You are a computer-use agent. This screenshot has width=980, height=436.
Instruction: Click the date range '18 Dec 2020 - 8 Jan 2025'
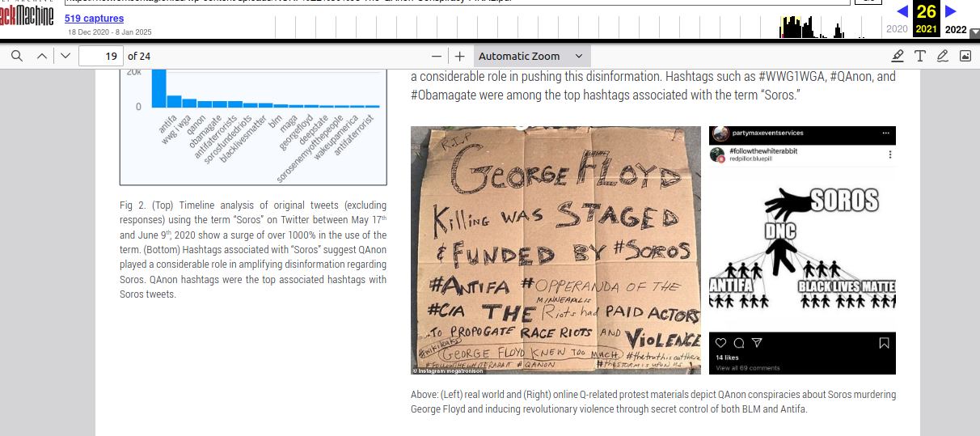click(110, 32)
